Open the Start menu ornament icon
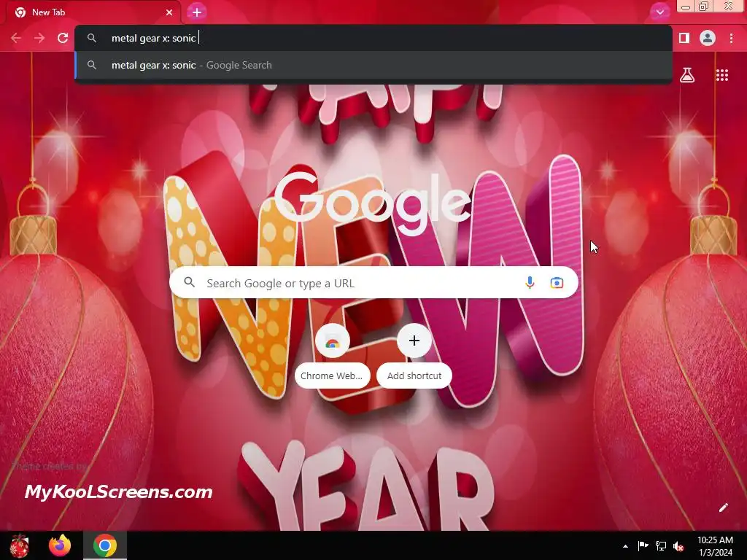Image resolution: width=747 pixels, height=560 pixels. [20, 545]
